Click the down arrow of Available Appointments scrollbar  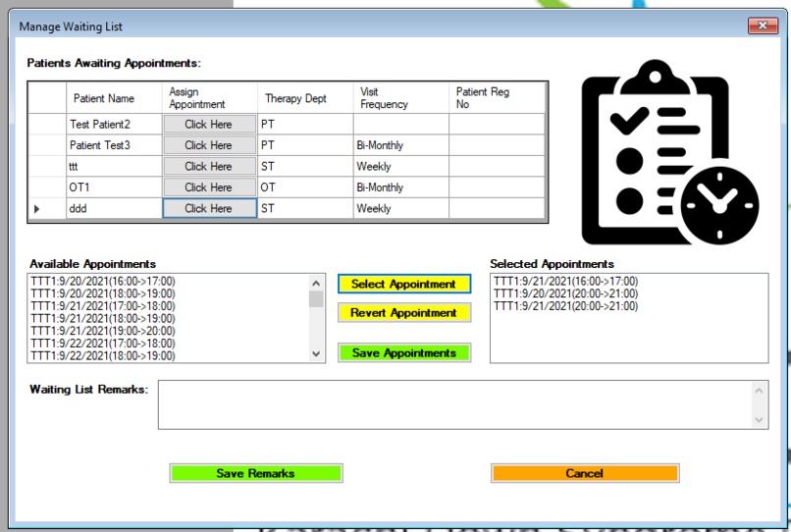tap(316, 353)
